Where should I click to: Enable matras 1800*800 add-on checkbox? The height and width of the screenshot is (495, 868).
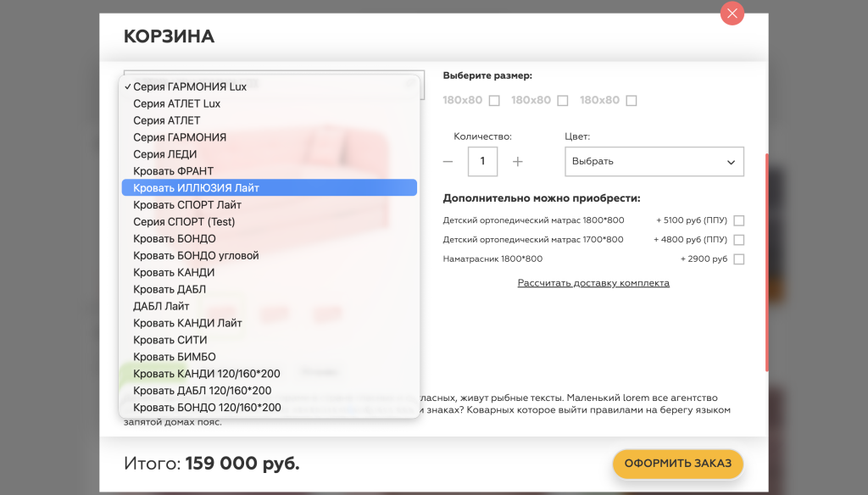pos(738,220)
